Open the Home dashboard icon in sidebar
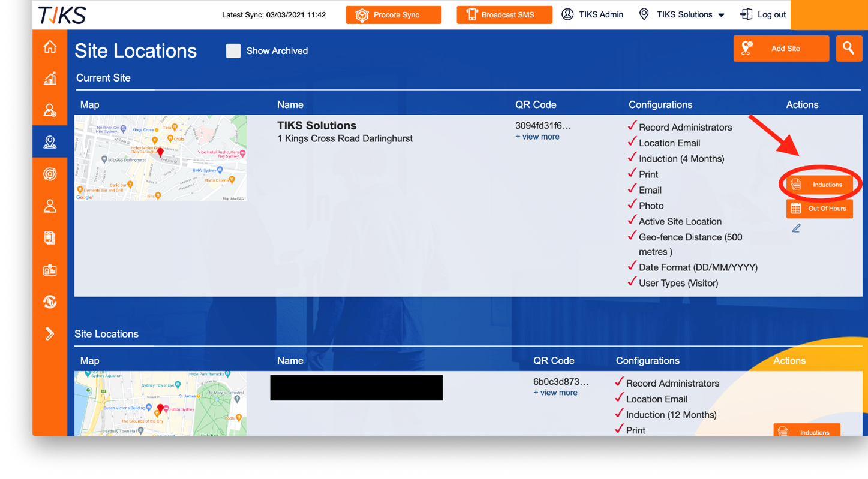Image resolution: width=868 pixels, height=479 pixels. point(50,46)
